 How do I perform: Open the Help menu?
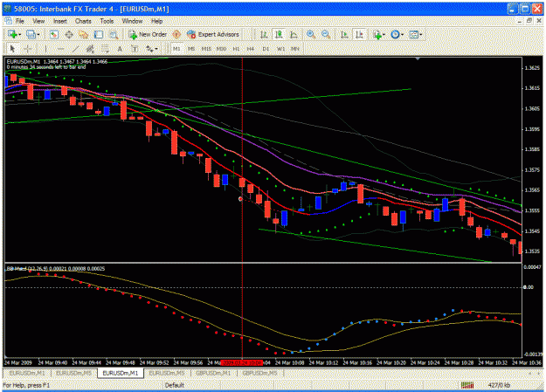click(x=156, y=21)
